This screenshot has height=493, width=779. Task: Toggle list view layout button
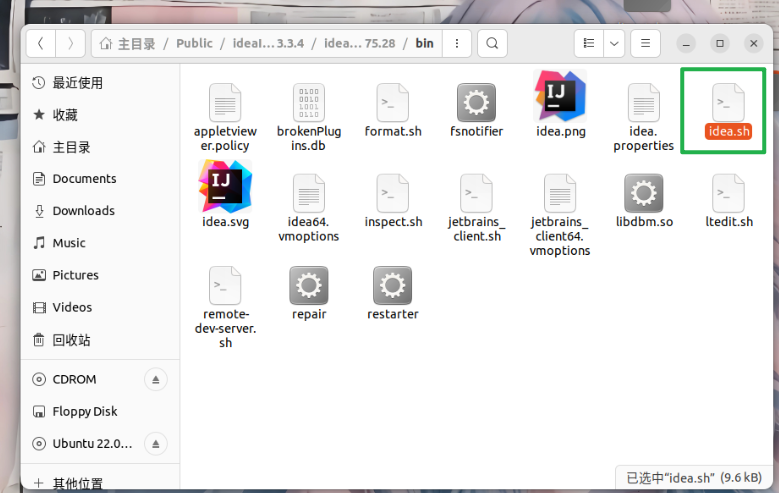point(589,44)
